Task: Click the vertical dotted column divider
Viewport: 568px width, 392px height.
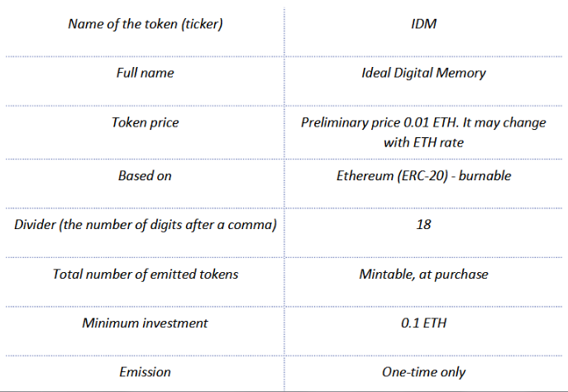Action: [x=284, y=199]
